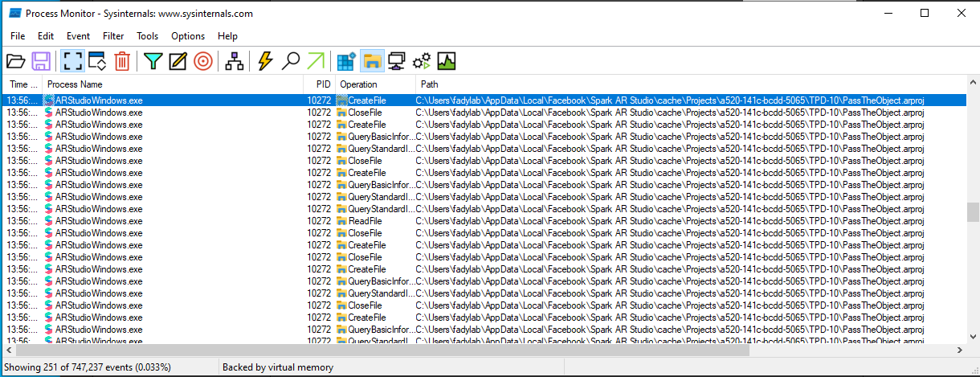Click the vertical scrollbar thumb

[x=972, y=211]
